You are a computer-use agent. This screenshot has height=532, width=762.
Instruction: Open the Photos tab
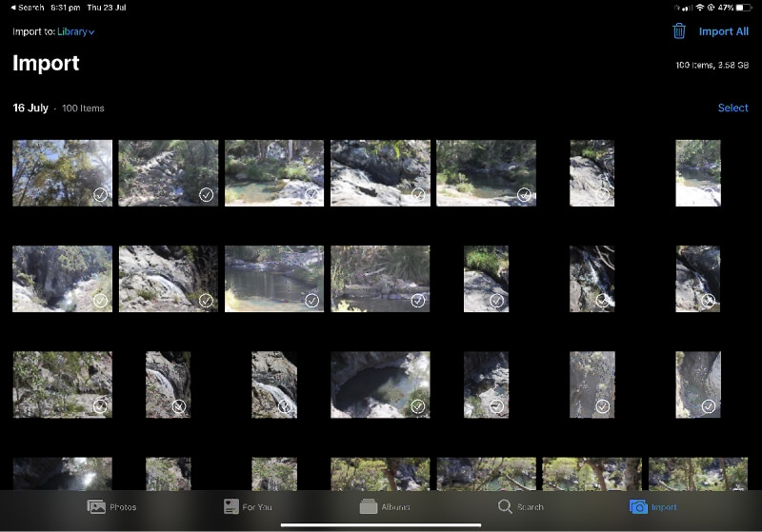pos(96,506)
